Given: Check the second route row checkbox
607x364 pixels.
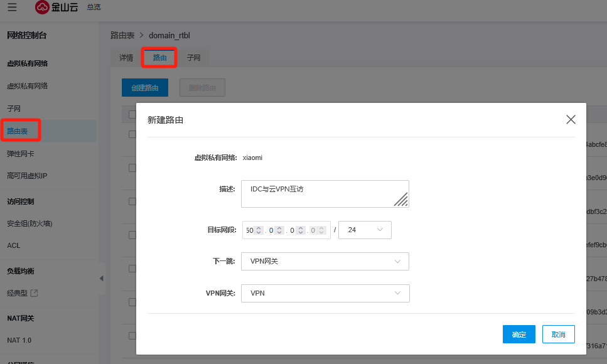Looking at the screenshot, I should 132,168.
